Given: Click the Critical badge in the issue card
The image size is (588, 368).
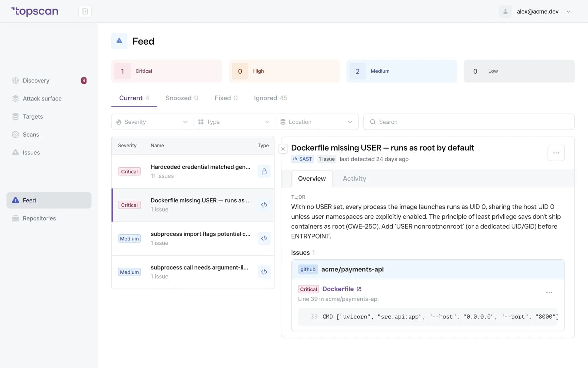Looking at the screenshot, I should 308,289.
